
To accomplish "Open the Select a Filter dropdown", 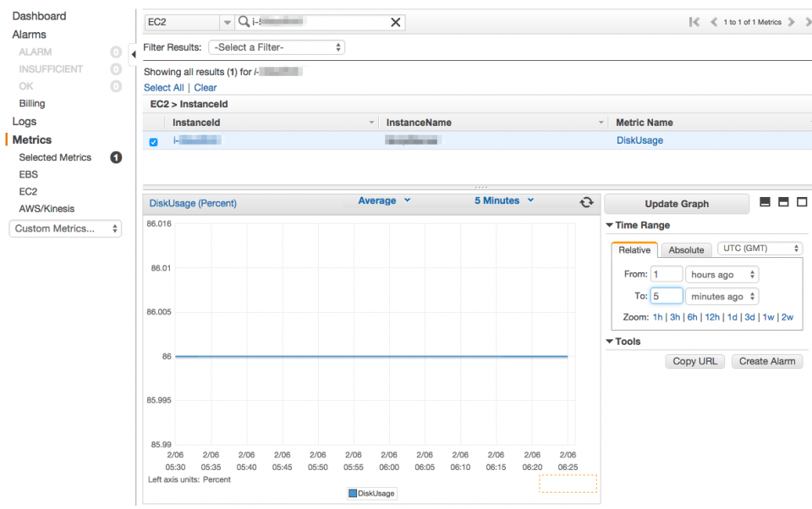I will click(277, 47).
